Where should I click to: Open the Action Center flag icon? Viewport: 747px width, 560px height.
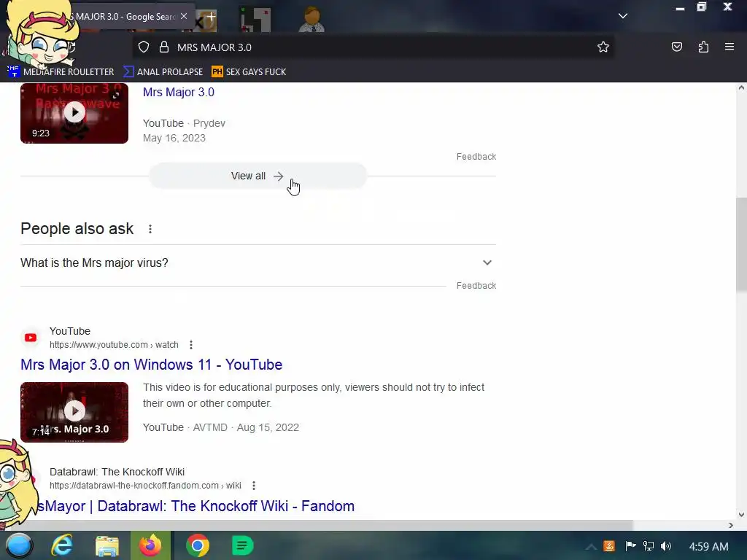pos(630,546)
